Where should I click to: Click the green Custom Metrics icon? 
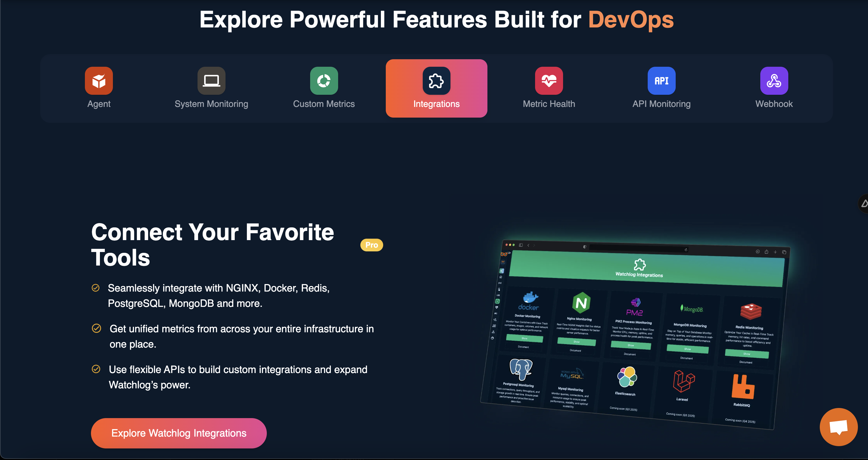point(324,81)
